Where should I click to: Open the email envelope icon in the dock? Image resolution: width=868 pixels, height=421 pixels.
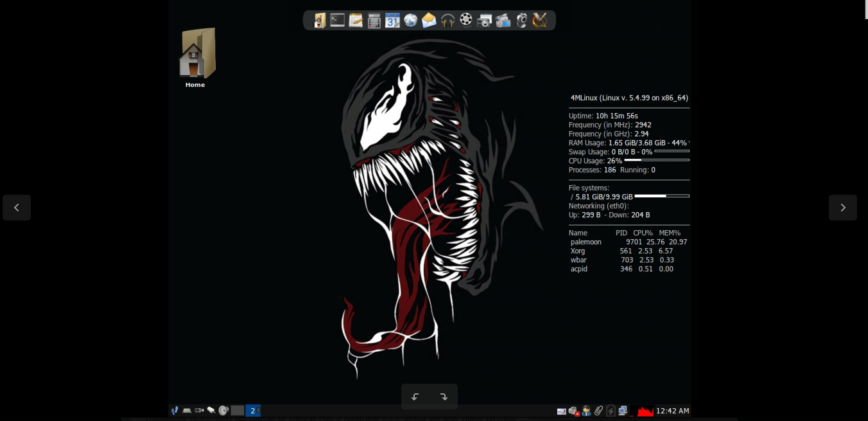point(429,21)
